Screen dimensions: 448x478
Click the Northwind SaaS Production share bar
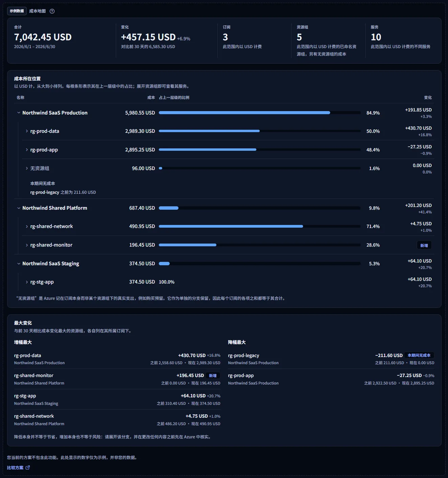(259, 113)
